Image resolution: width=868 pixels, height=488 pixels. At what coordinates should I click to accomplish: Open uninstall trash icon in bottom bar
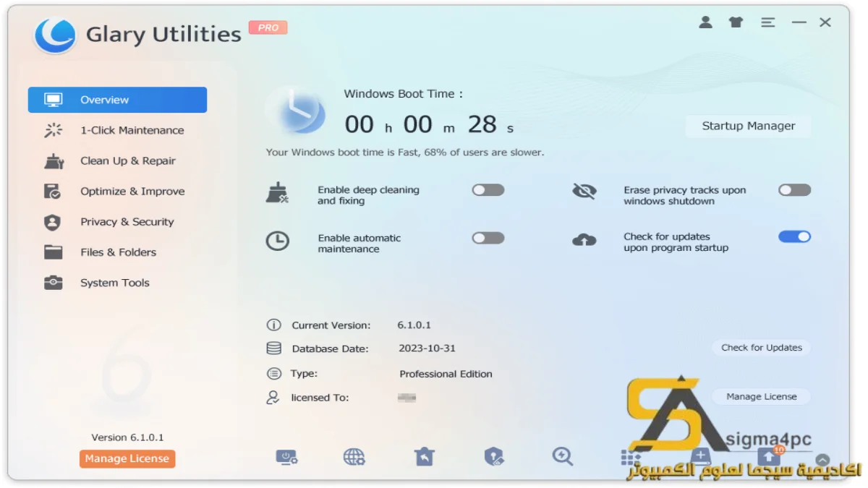[x=424, y=456]
